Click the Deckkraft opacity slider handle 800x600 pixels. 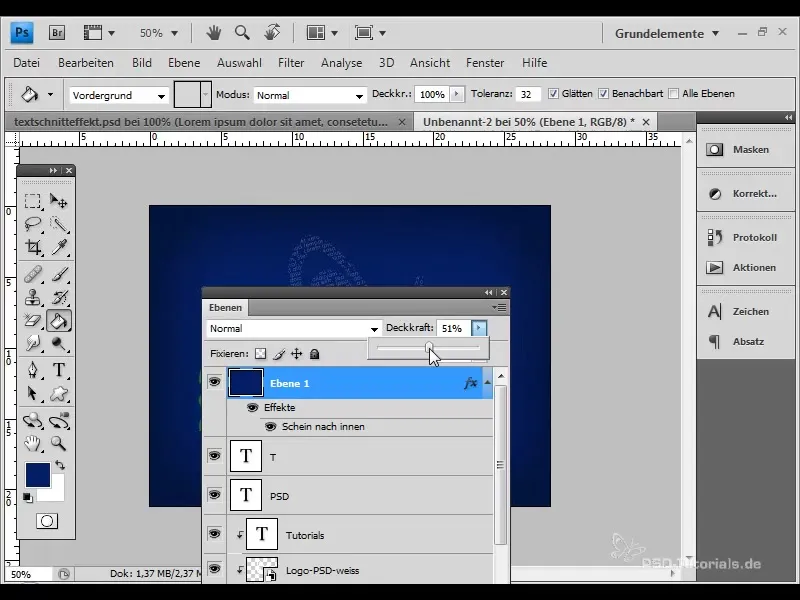click(x=429, y=347)
